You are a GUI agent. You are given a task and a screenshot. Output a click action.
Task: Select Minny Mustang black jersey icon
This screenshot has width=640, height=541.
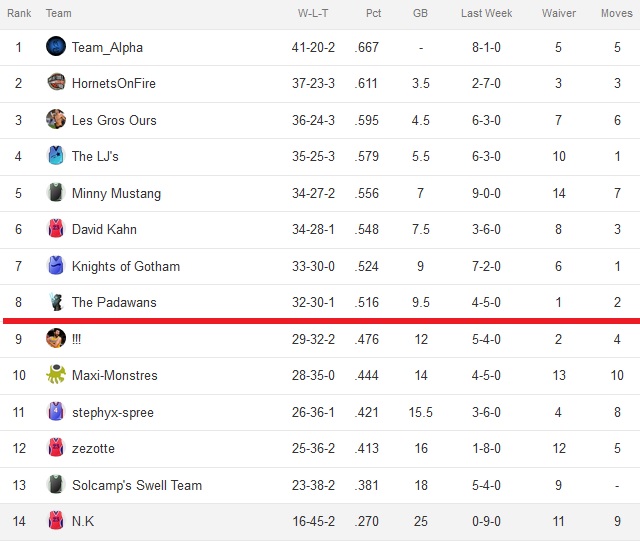pos(56,192)
